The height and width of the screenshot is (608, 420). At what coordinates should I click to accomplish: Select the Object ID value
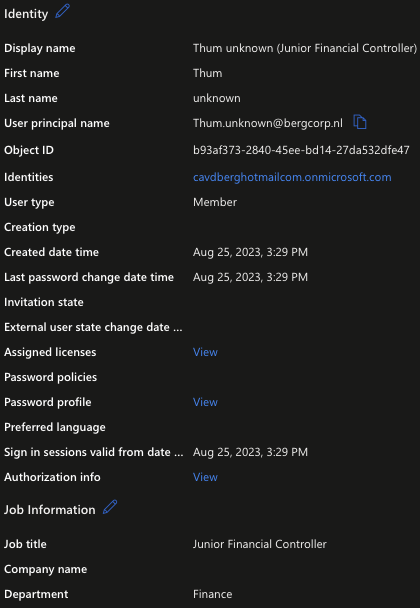point(301,150)
